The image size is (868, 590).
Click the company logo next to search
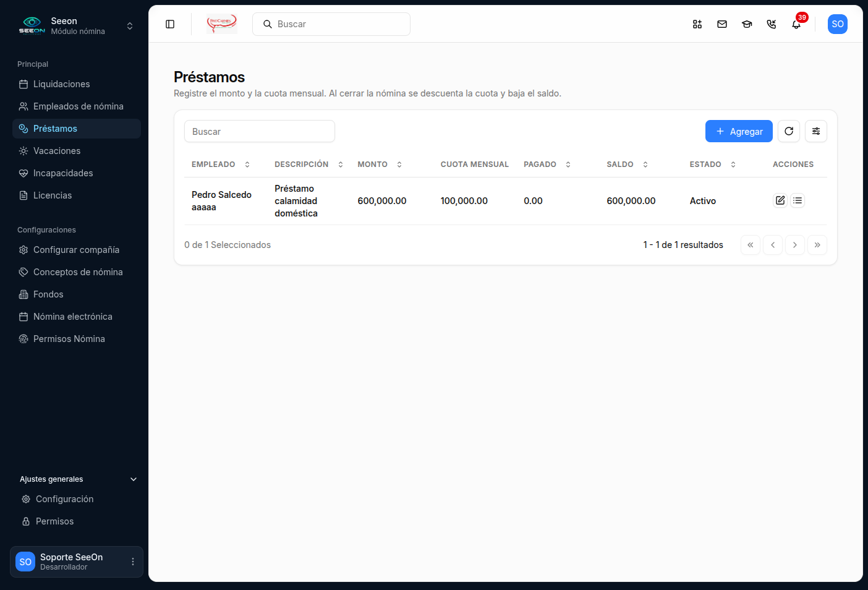(222, 24)
